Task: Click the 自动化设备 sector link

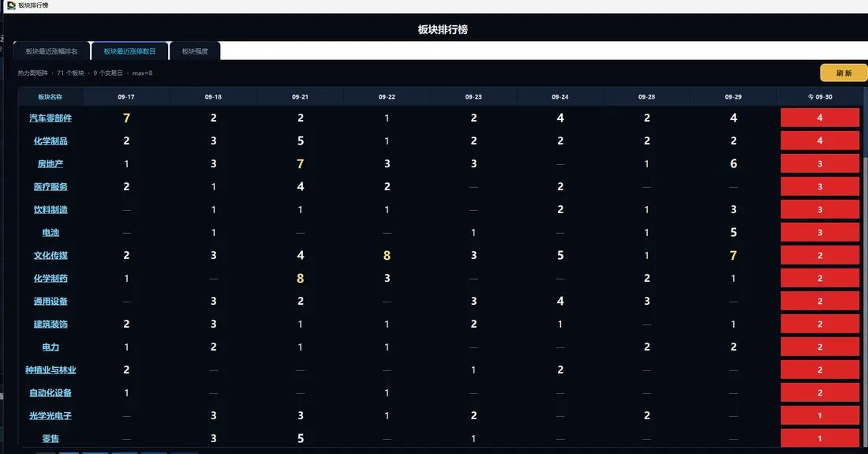Action: click(x=51, y=392)
